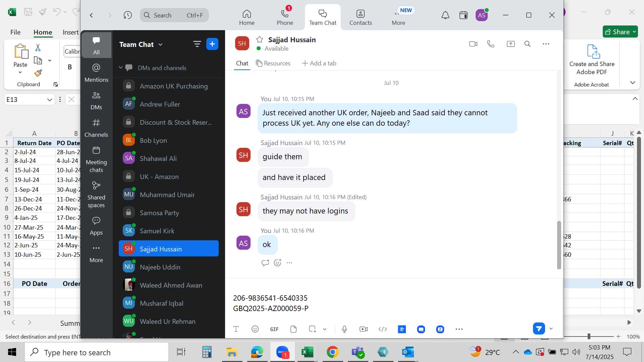
Task: Open the More tab in Zoom
Action: pos(398,17)
